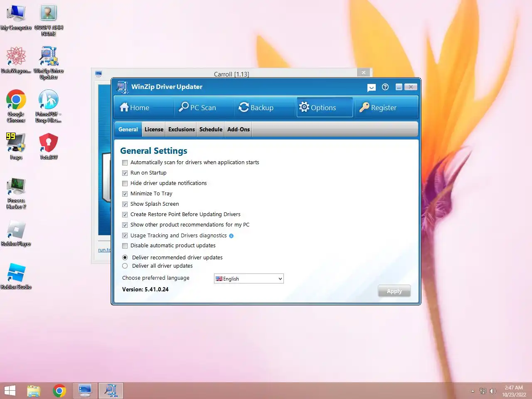Image resolution: width=532 pixels, height=399 pixels.
Task: Enable automatic scan when application starts
Action: (125, 163)
